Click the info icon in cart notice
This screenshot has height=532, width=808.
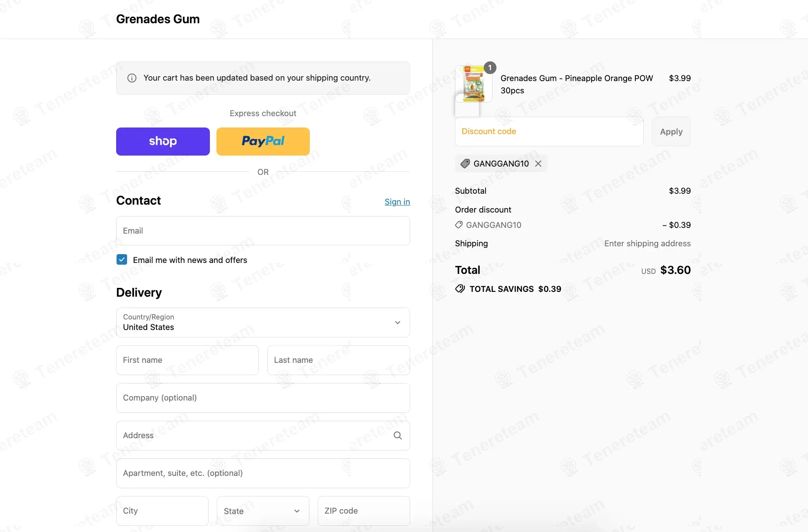[131, 78]
